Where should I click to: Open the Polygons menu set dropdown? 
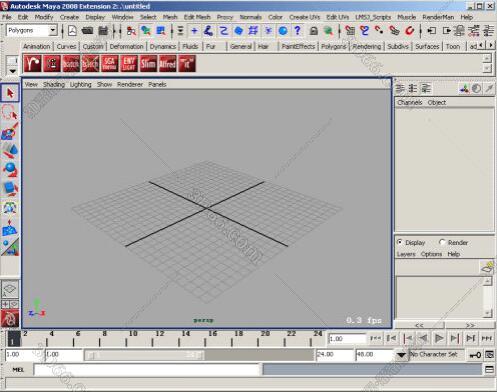point(53,31)
